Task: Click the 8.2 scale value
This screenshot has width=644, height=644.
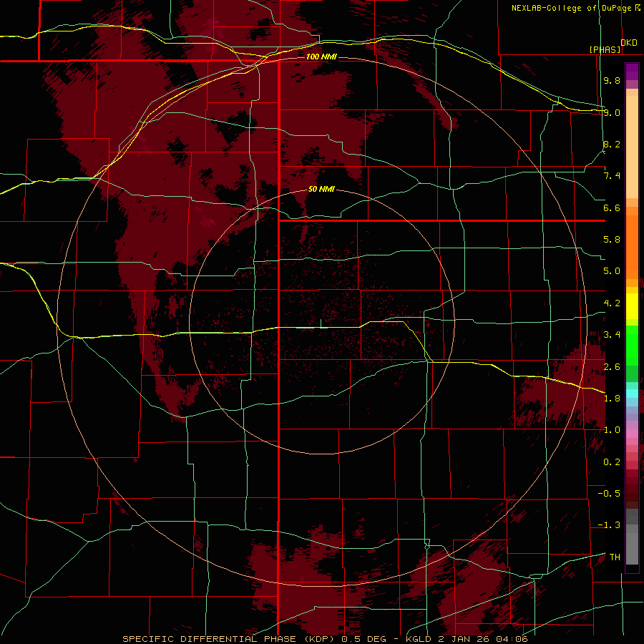Action: pyautogui.click(x=612, y=144)
